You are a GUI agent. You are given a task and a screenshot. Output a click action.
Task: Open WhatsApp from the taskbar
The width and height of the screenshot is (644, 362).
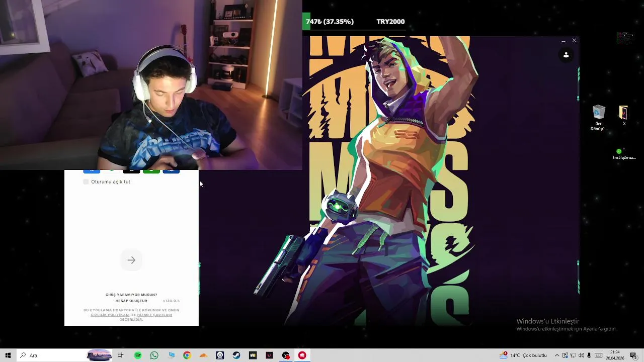click(154, 355)
